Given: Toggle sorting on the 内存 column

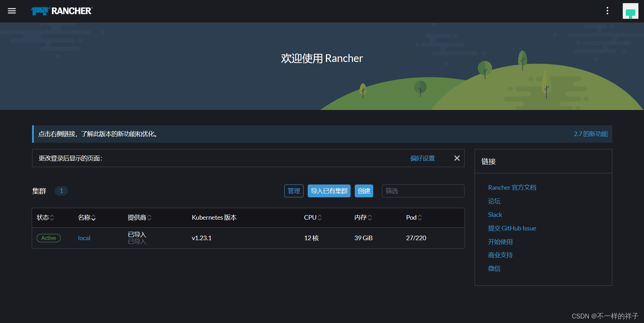Looking at the screenshot, I should tap(362, 217).
